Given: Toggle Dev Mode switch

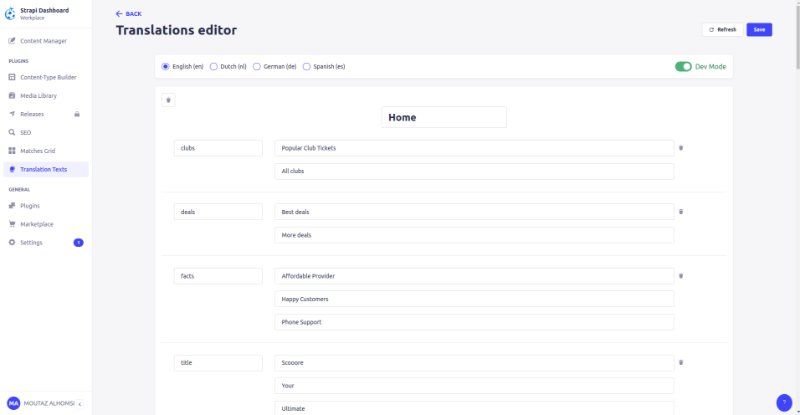Looking at the screenshot, I should 683,66.
